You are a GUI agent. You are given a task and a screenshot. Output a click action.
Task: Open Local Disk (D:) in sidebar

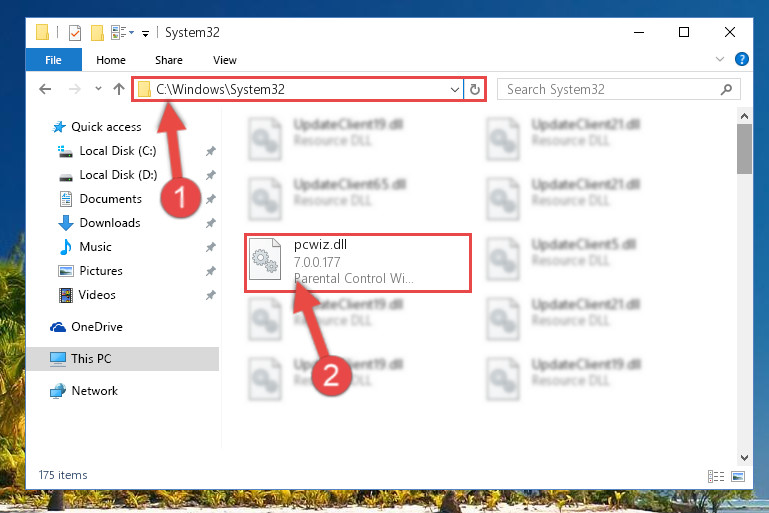coord(118,175)
